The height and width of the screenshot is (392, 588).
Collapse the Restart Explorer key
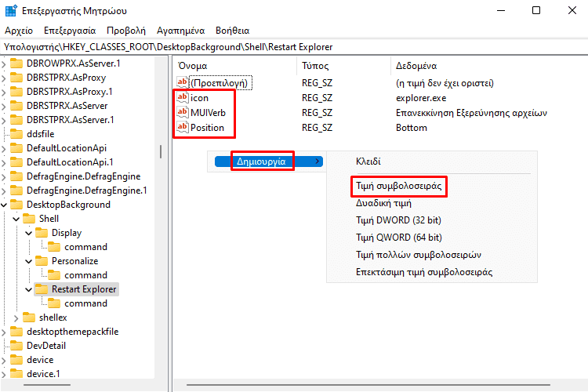tap(29, 289)
